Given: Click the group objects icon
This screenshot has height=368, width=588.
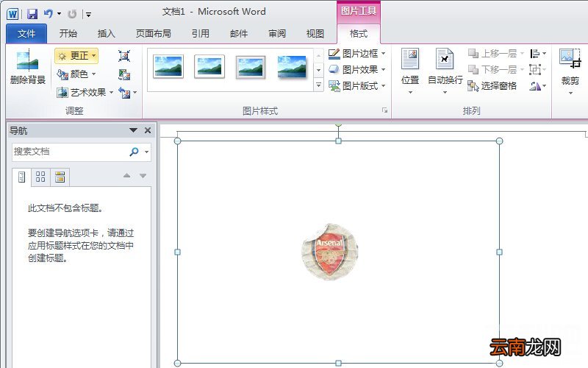Looking at the screenshot, I should (537, 69).
